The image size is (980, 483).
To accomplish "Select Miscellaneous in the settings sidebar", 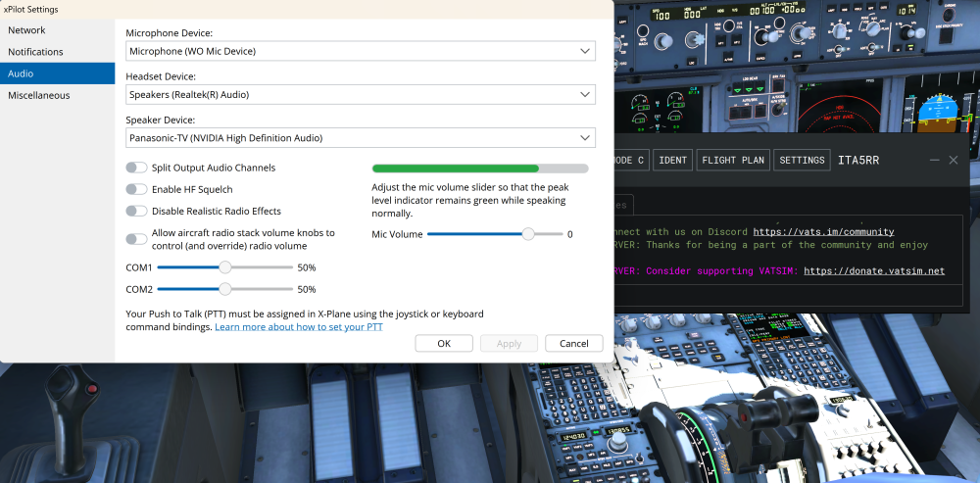I will (39, 95).
